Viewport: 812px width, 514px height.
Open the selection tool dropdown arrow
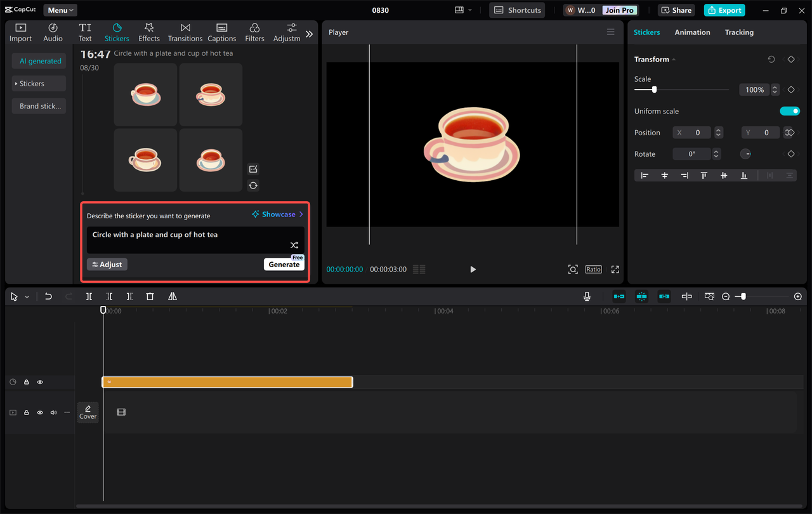point(27,296)
